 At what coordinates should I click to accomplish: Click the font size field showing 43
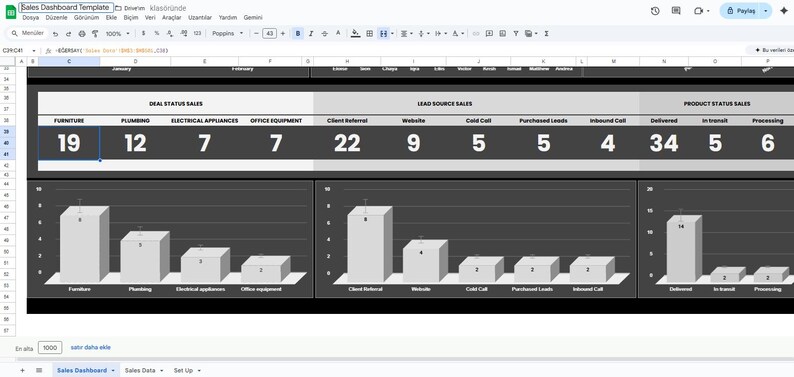(x=270, y=33)
